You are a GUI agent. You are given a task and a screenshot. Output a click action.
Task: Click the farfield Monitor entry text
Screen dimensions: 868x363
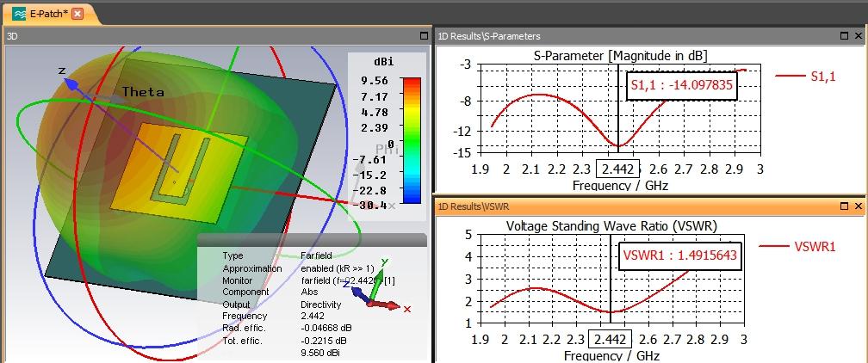point(348,280)
